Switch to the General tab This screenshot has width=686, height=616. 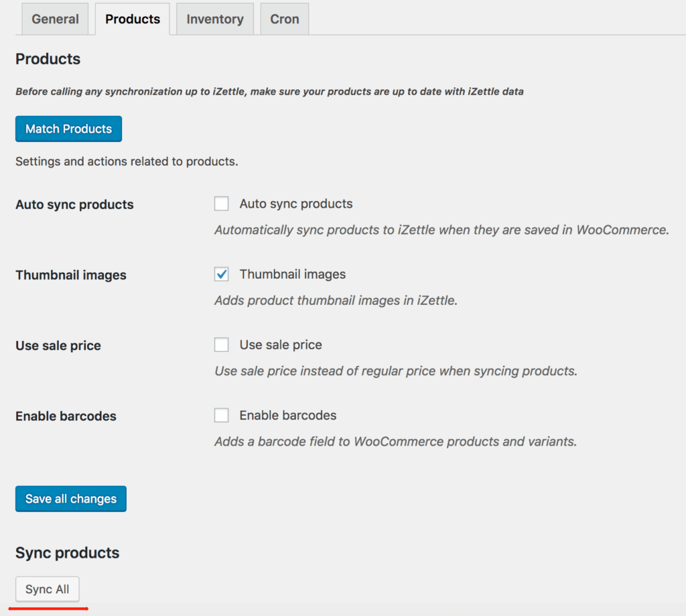click(x=55, y=19)
